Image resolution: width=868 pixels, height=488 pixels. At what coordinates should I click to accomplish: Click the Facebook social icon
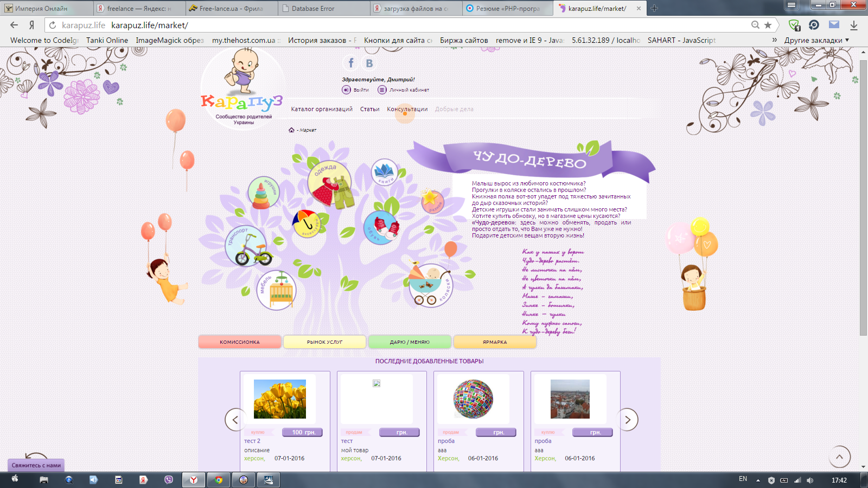[x=351, y=63]
